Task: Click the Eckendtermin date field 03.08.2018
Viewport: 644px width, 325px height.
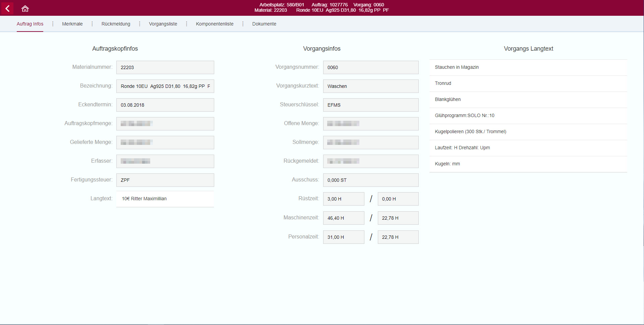Action: (165, 105)
